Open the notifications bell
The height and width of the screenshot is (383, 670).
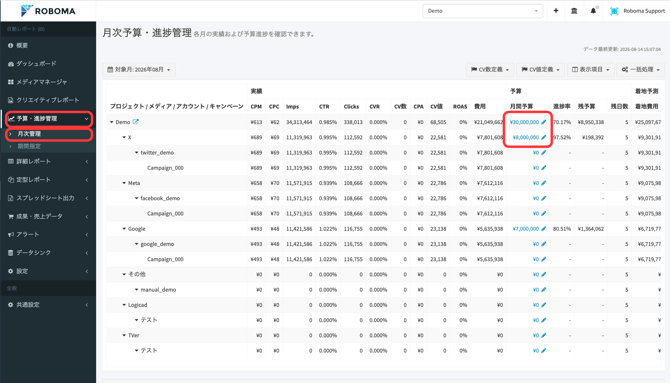[594, 11]
